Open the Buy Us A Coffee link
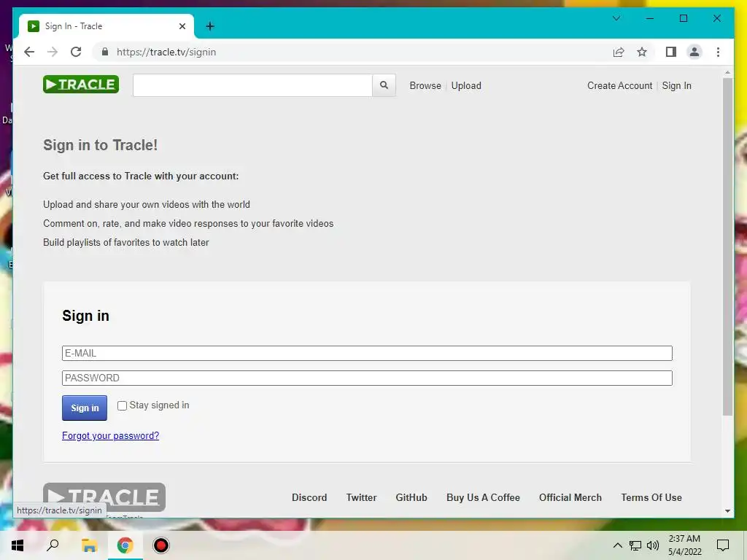 click(x=483, y=497)
